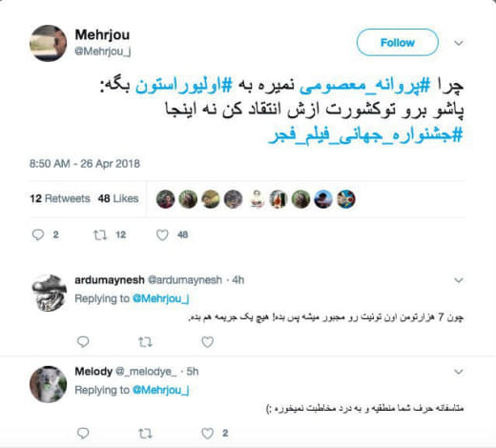Screen dimensions: 496x448
Task: Reply to ardumaynesh's comment using the bubble icon
Action: [83, 342]
